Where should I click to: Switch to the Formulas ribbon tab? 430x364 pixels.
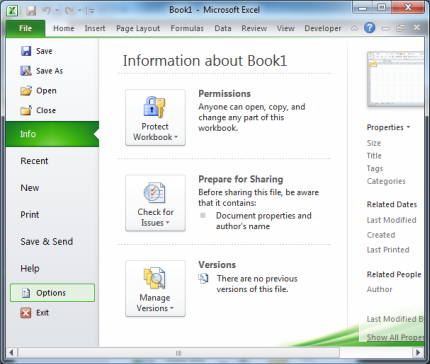pyautogui.click(x=187, y=28)
